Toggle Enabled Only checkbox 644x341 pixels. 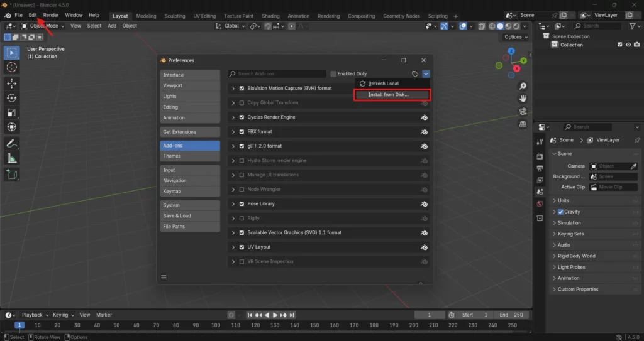[333, 74]
